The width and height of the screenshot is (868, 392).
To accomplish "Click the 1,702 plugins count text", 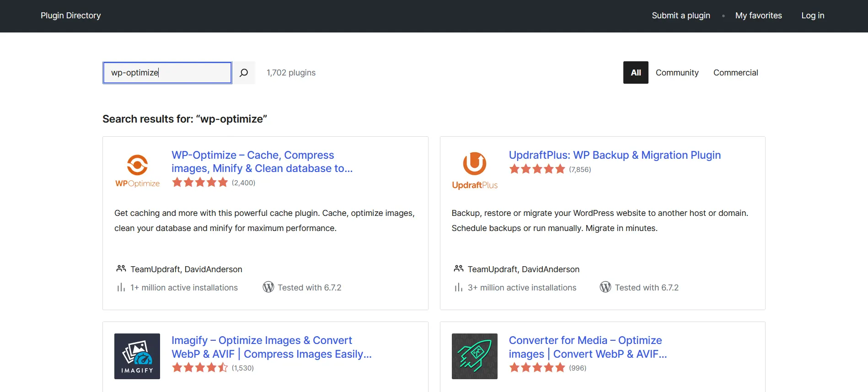I will click(x=291, y=73).
